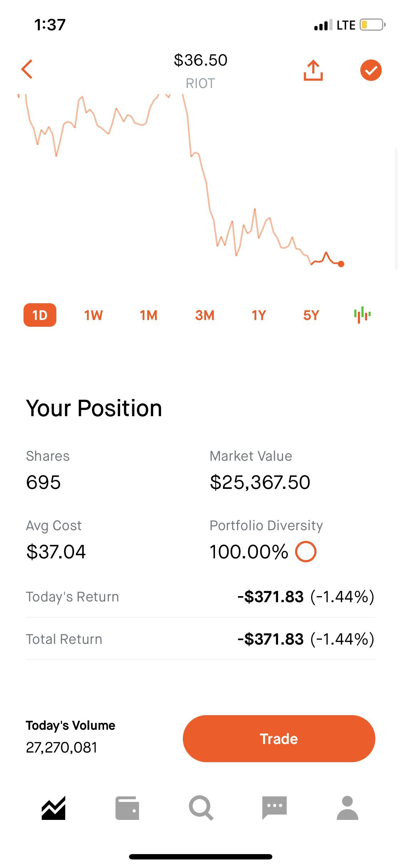The image size is (401, 868).
Task: Open the account profile icon
Action: click(347, 808)
